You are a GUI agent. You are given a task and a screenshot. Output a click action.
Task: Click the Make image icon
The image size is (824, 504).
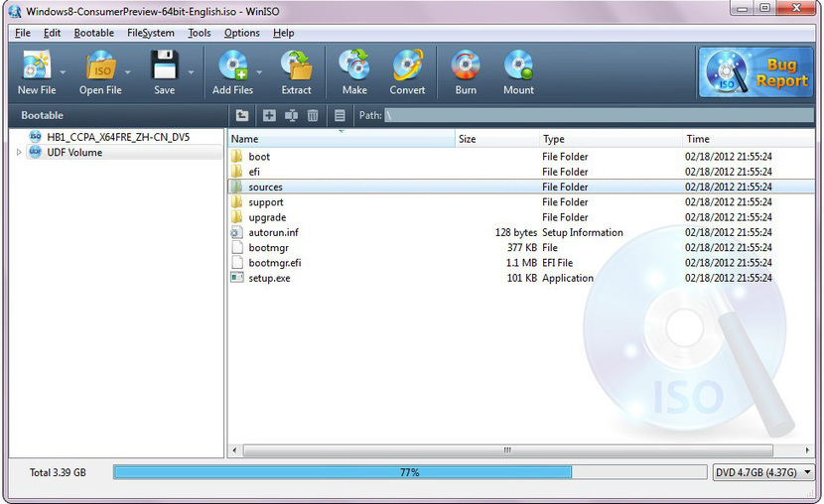click(x=354, y=71)
